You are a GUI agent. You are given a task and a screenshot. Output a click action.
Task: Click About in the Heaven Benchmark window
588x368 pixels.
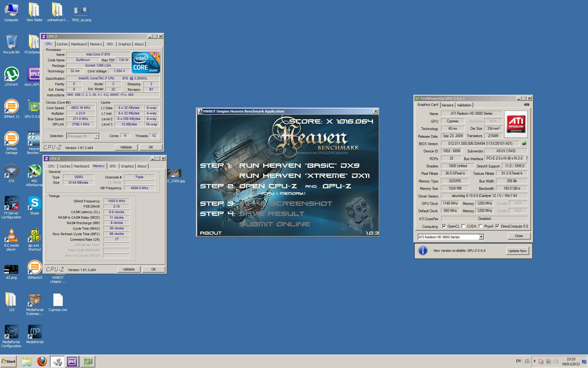[x=211, y=233]
